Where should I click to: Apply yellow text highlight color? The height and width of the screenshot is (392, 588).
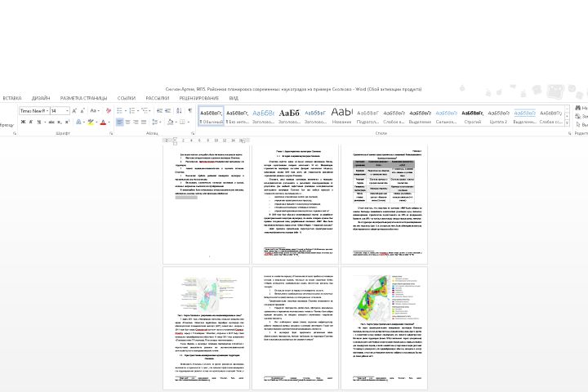pos(91,122)
